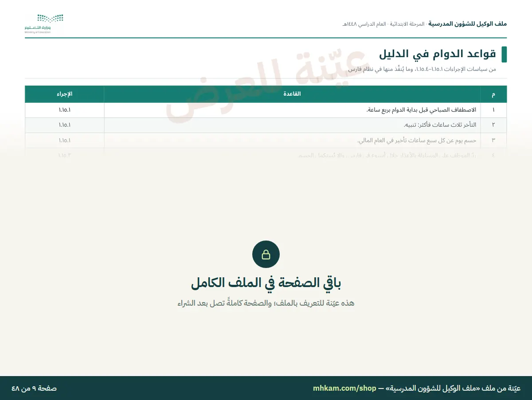
Task: Click row number ٢ in the table
Action: pyautogui.click(x=493, y=125)
